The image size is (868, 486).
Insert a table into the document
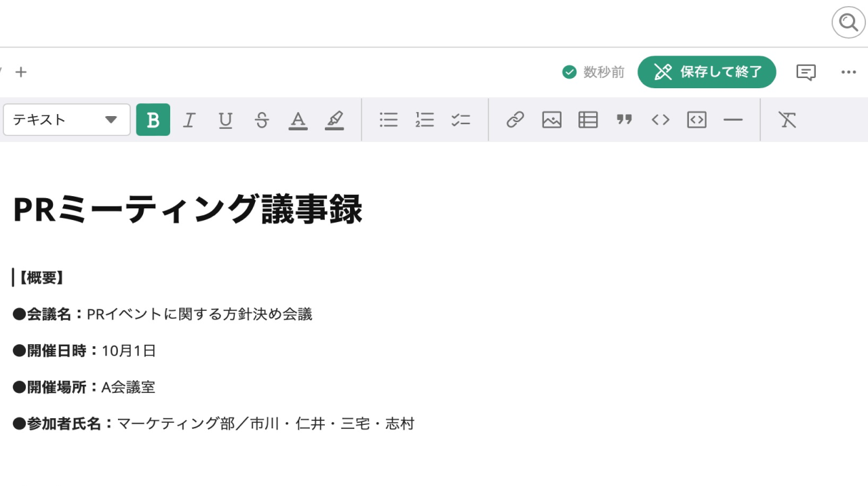(x=587, y=119)
